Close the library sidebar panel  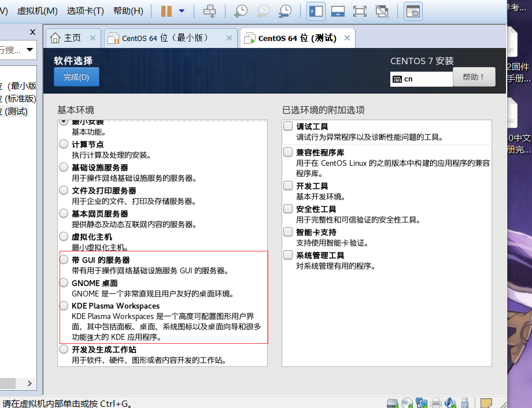[x=32, y=32]
